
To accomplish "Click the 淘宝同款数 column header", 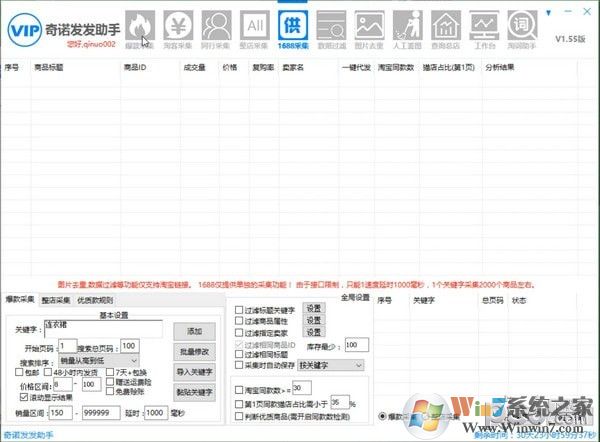I will tap(396, 67).
